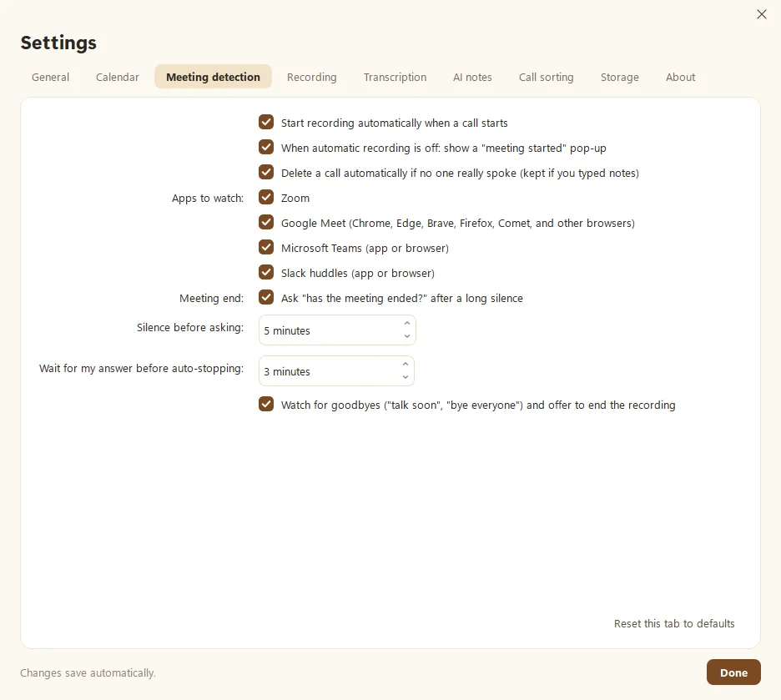The image size is (781, 700).
Task: Uncheck Microsoft Teams (app or browser)
Action: (x=266, y=248)
